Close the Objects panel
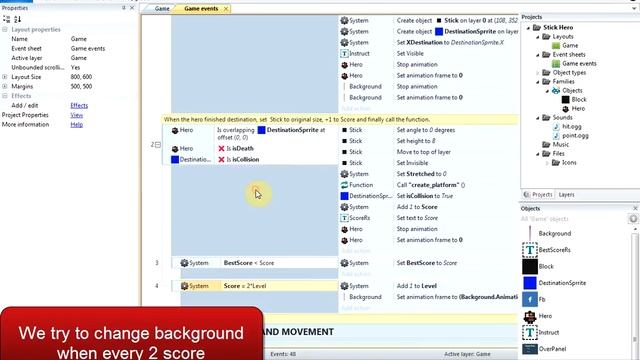This screenshot has height=360, width=640. 635,209
